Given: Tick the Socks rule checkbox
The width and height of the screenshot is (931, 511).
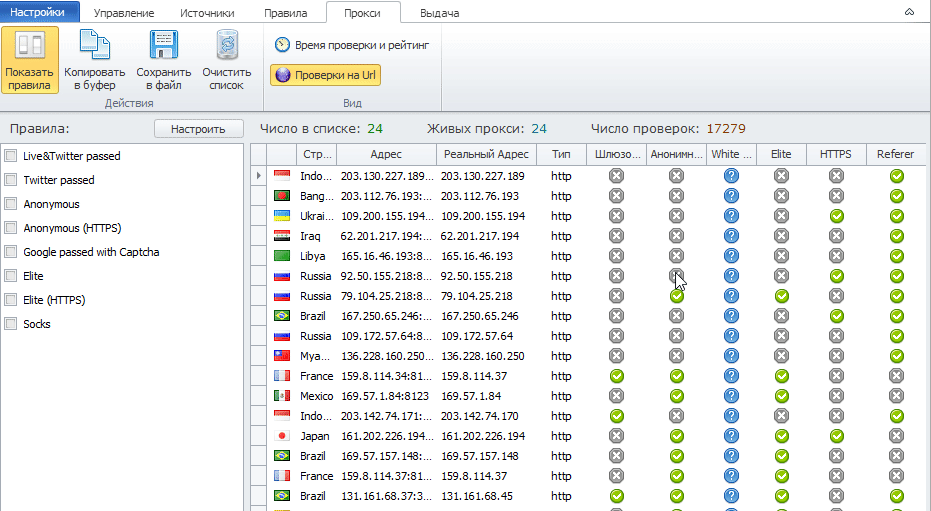Looking at the screenshot, I should tap(11, 324).
